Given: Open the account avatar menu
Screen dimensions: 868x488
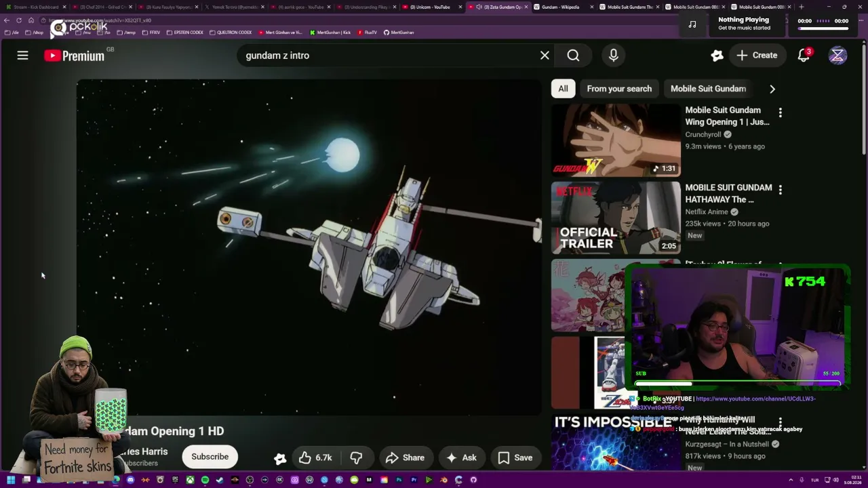Looking at the screenshot, I should pos(837,56).
